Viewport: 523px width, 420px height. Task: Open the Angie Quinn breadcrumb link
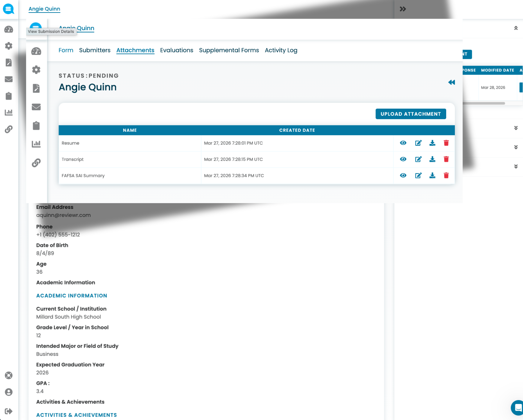pyautogui.click(x=44, y=9)
